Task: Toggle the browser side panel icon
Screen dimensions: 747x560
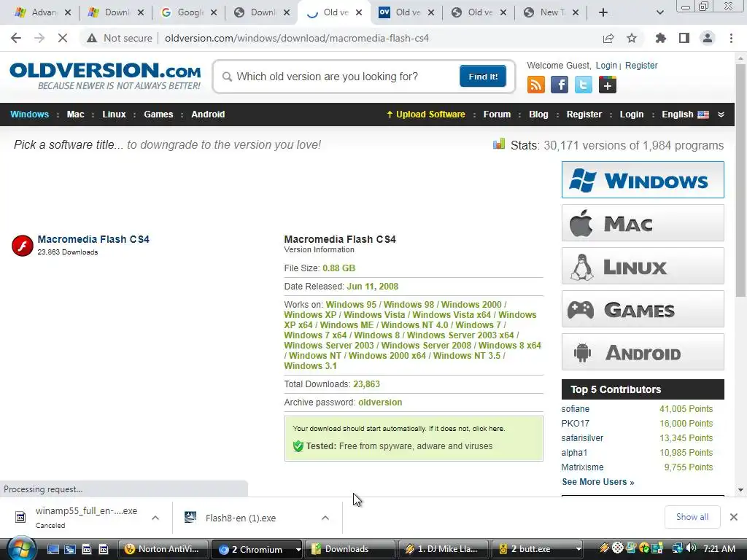Action: [684, 38]
